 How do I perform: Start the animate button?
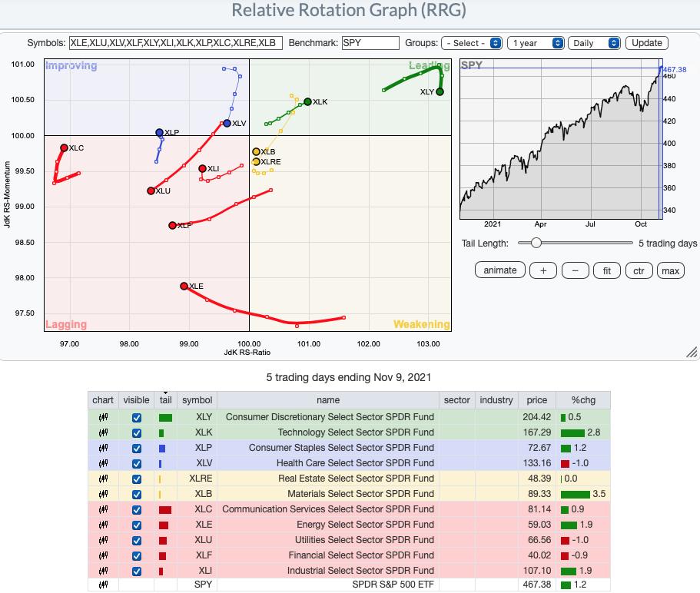(500, 270)
